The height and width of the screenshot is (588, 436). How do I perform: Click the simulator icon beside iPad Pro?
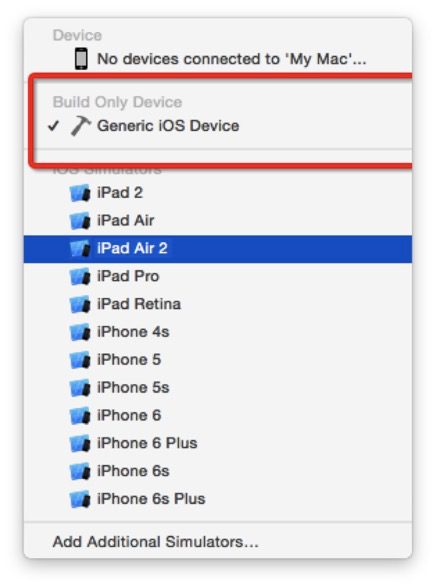(80, 276)
